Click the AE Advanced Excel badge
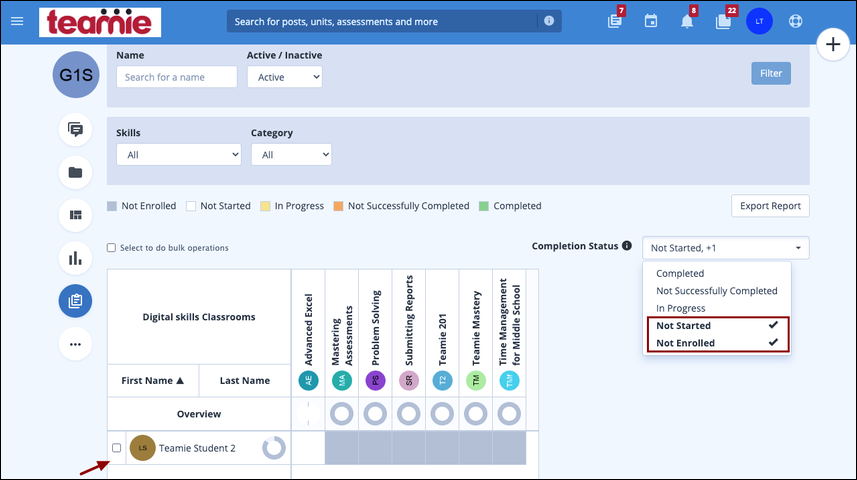 pos(308,381)
